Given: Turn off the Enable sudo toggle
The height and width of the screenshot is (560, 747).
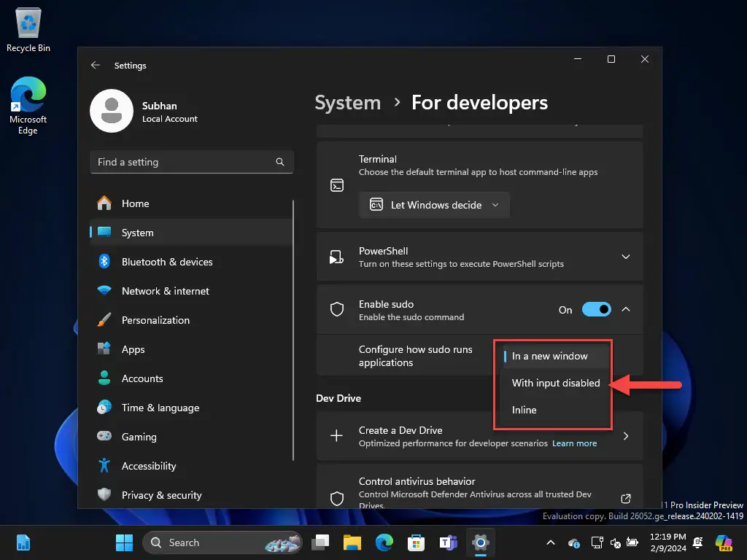Looking at the screenshot, I should tap(597, 309).
